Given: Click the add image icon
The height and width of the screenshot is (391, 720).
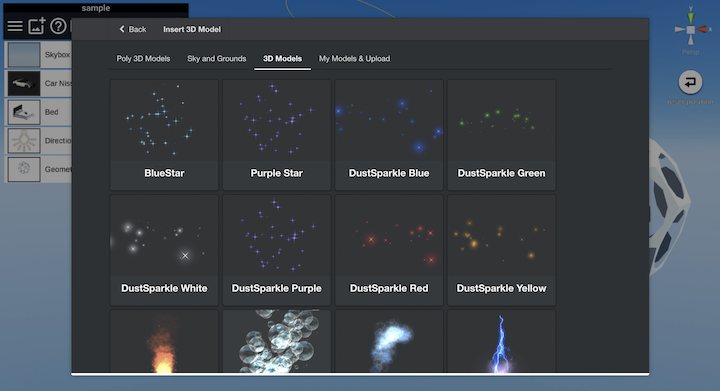Looking at the screenshot, I should click(x=37, y=26).
